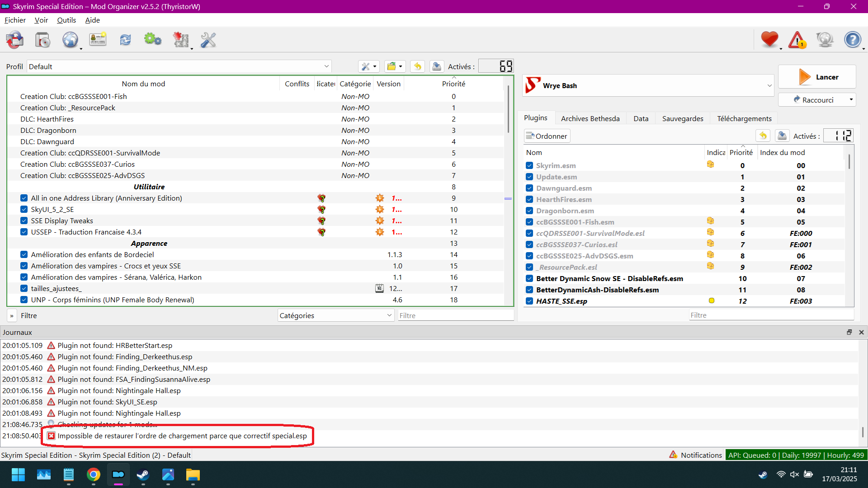The width and height of the screenshot is (868, 488).
Task: Open the Profil Default dropdown
Action: tap(179, 66)
